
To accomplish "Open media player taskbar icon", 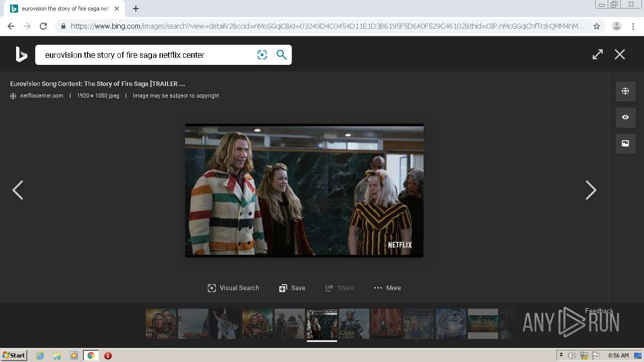I will (x=74, y=355).
